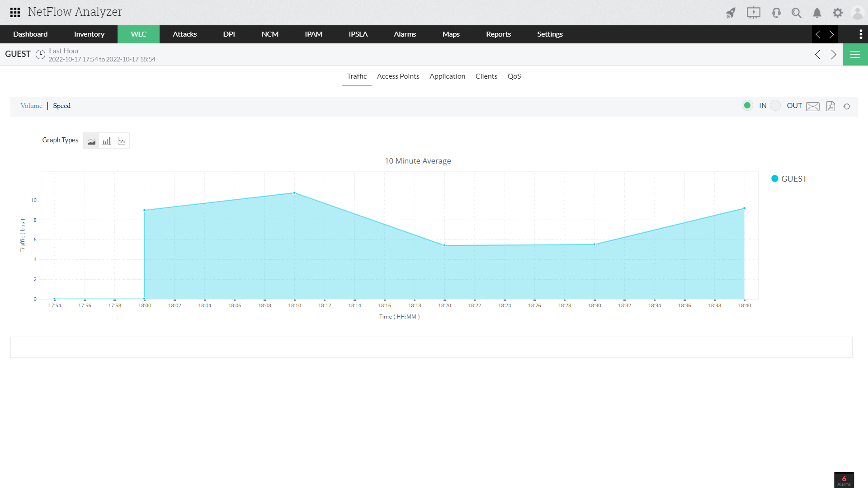Switch the view to Speed
Viewport: 868px width, 488px height.
point(61,106)
